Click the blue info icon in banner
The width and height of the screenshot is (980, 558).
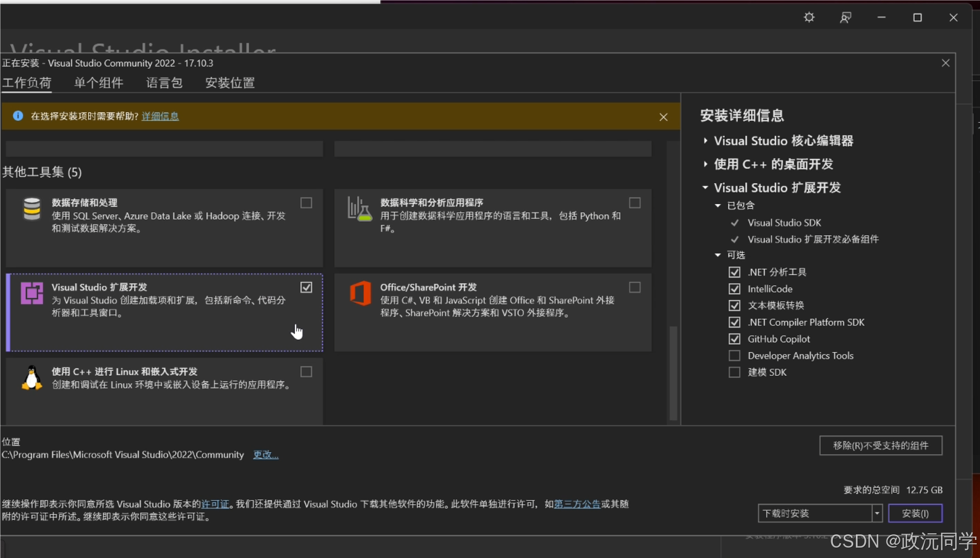[x=18, y=116]
